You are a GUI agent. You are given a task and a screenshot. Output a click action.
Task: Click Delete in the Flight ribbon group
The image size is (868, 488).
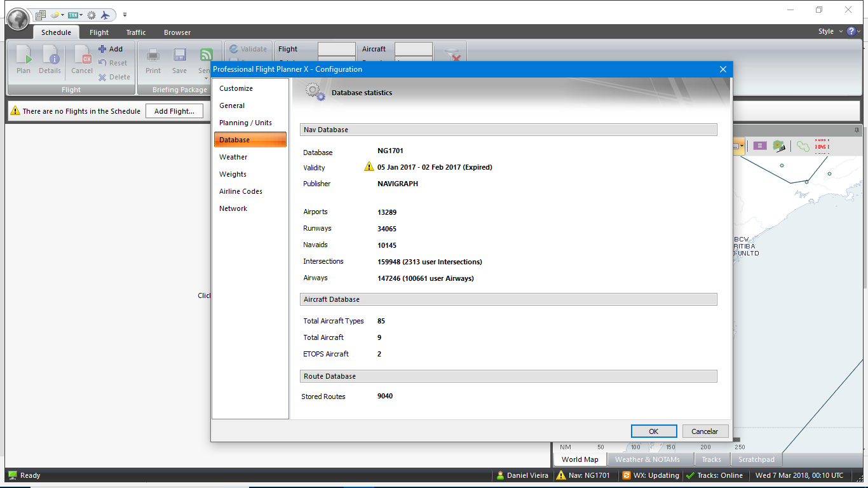(114, 77)
